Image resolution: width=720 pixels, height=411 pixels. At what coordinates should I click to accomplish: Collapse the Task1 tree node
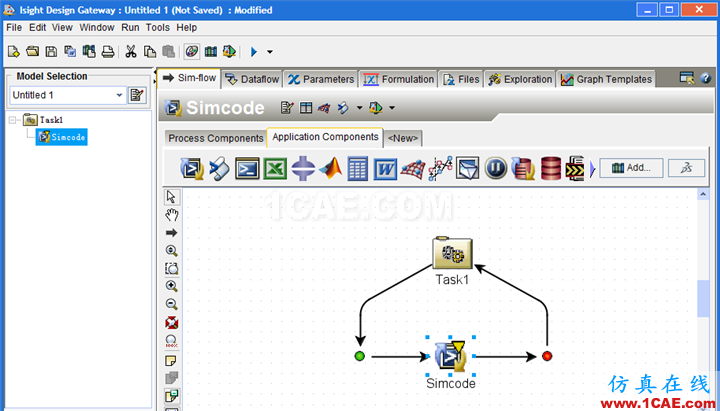point(12,120)
